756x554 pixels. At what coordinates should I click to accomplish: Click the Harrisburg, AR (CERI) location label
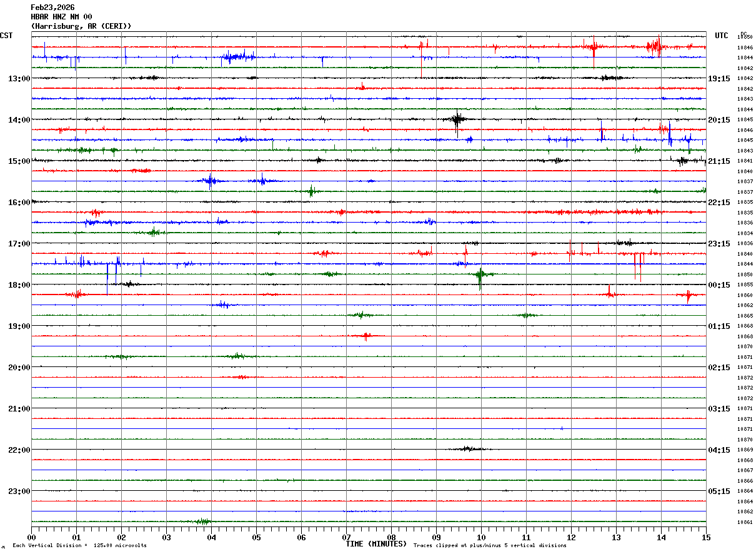click(81, 26)
